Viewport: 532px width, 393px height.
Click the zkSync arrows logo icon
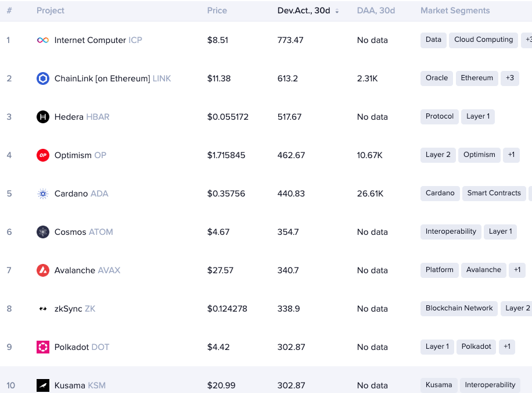[43, 309]
